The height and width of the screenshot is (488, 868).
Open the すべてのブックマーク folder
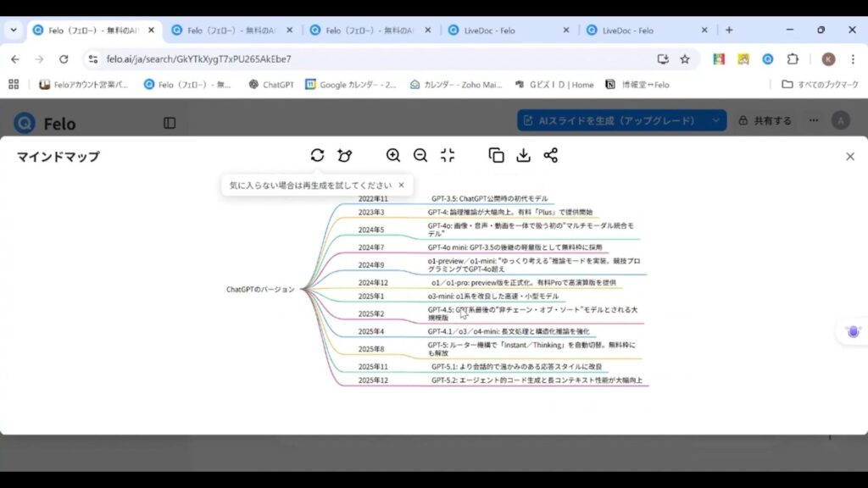820,85
